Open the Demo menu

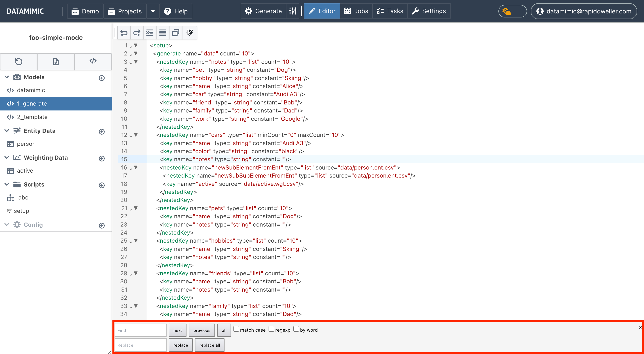[x=85, y=11]
